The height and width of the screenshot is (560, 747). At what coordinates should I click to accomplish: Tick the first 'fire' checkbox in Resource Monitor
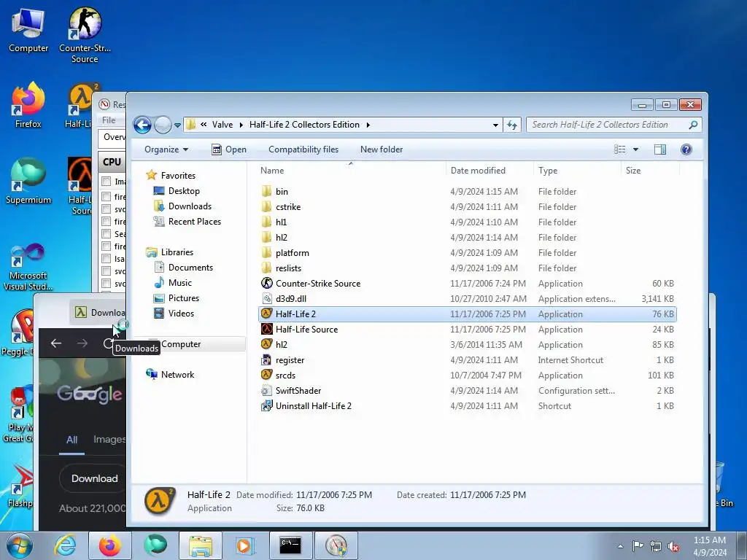[x=107, y=197]
